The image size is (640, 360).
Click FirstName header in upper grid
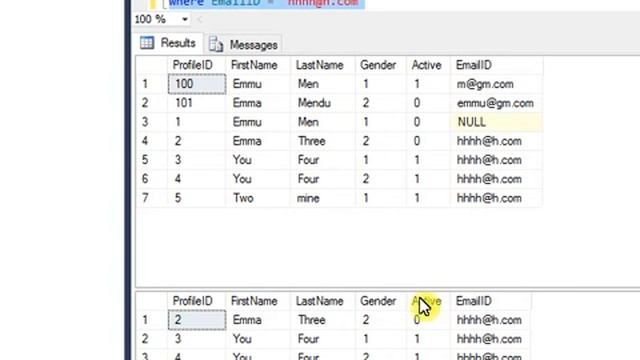[x=258, y=65]
